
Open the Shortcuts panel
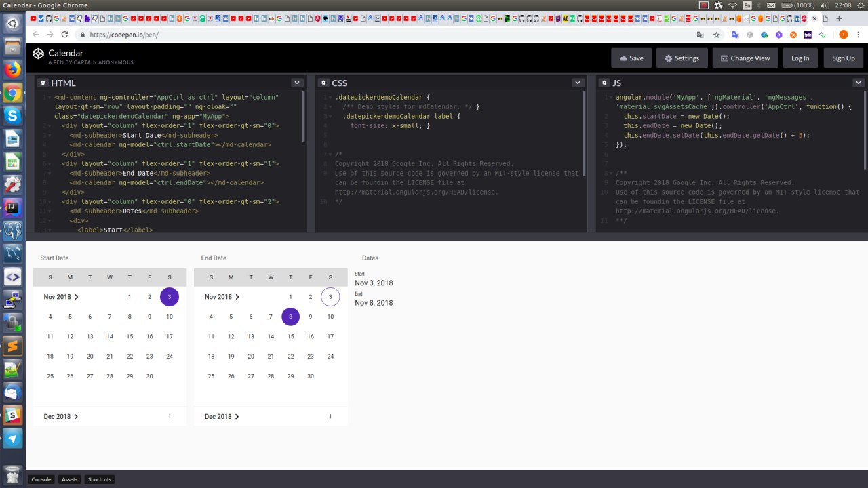[100, 479]
